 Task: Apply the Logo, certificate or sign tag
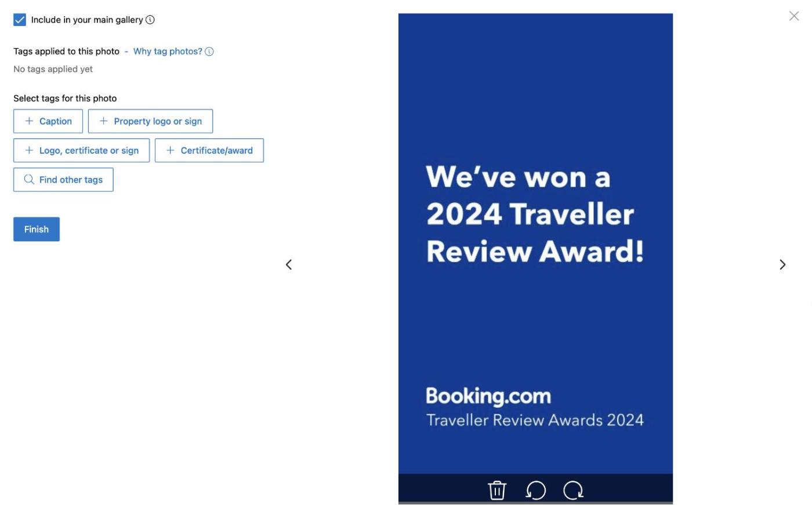[x=81, y=150]
